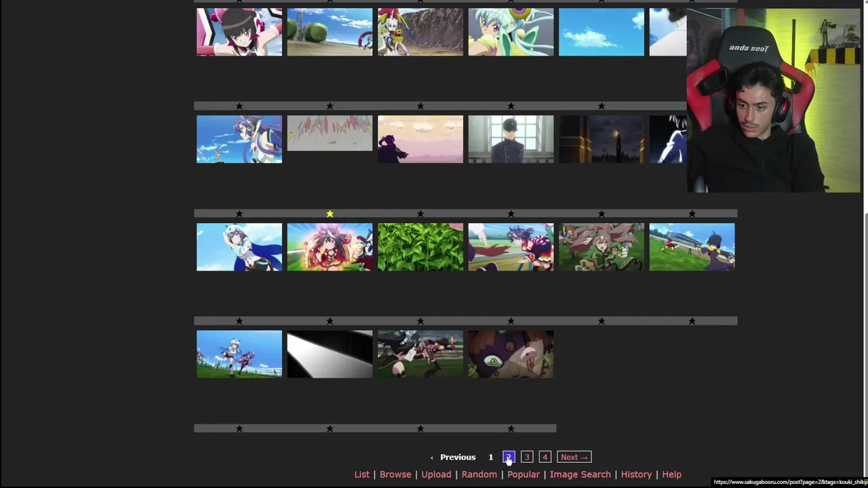Viewport: 868px width, 488px height.
Task: Open the girl with blue cape thumbnail
Action: [239, 247]
